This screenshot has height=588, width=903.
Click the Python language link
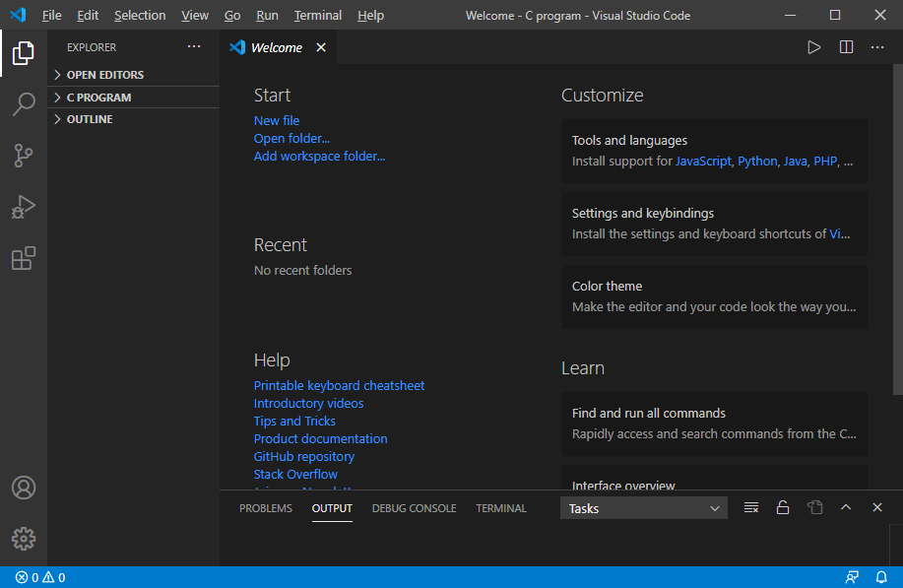coord(757,162)
